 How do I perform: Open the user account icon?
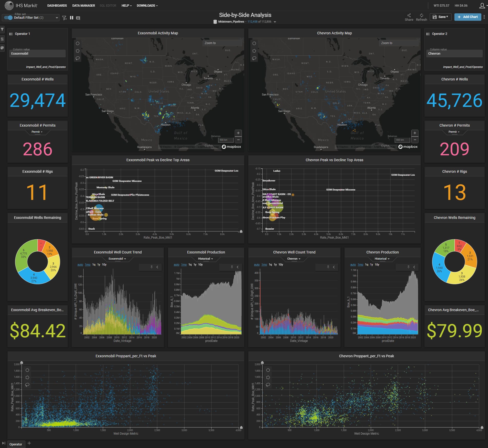point(482,6)
